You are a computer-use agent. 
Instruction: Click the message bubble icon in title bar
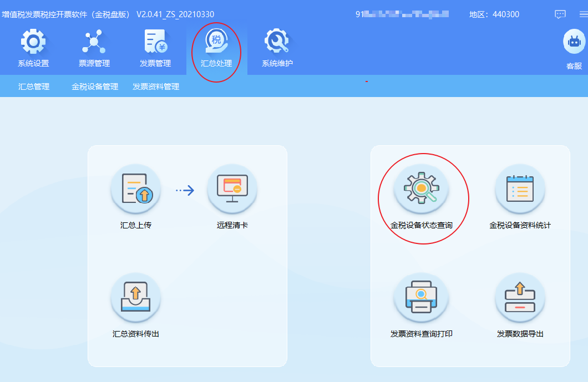pyautogui.click(x=560, y=14)
